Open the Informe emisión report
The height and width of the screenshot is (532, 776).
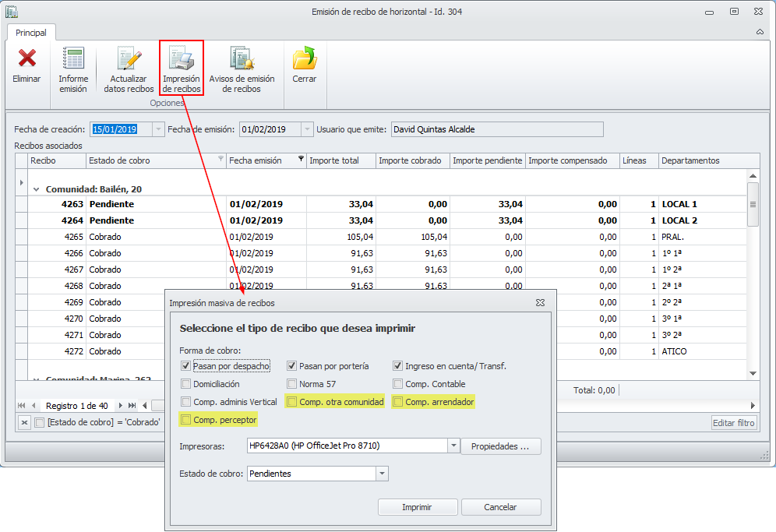tap(73, 59)
